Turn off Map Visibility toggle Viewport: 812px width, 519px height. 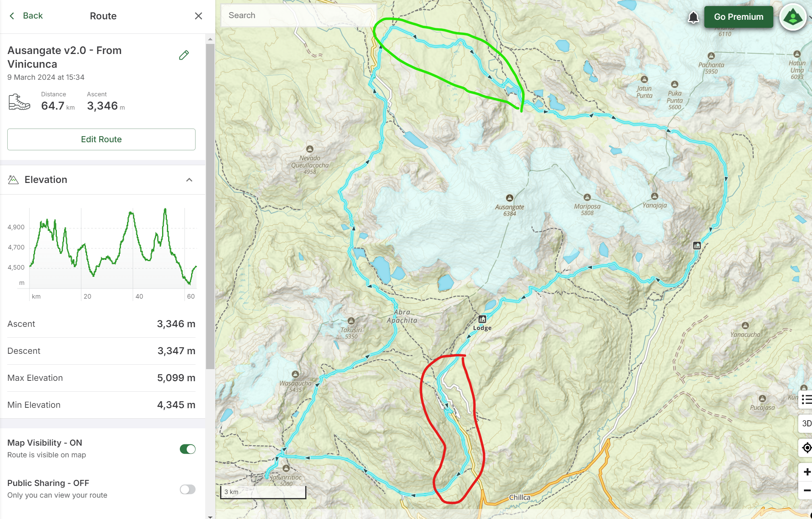[187, 449]
